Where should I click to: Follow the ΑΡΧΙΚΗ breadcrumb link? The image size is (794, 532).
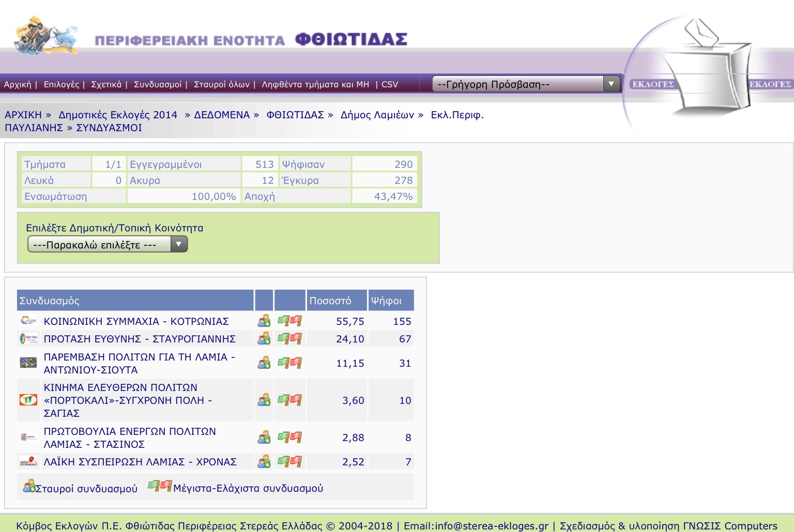23,115
